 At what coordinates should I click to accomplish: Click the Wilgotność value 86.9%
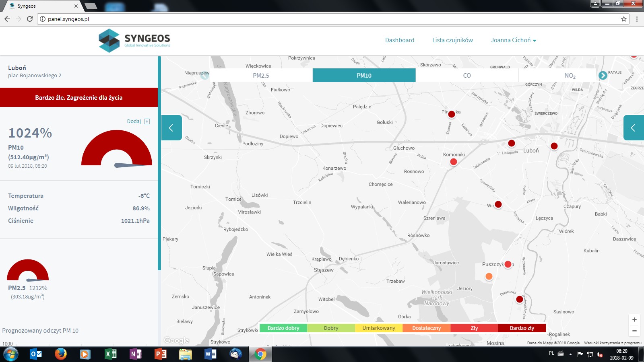(x=141, y=208)
